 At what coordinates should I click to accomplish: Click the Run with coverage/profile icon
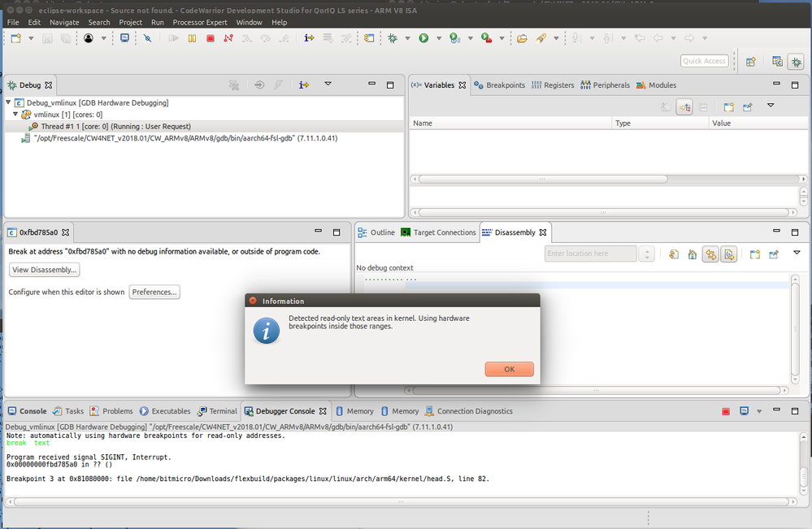point(455,38)
